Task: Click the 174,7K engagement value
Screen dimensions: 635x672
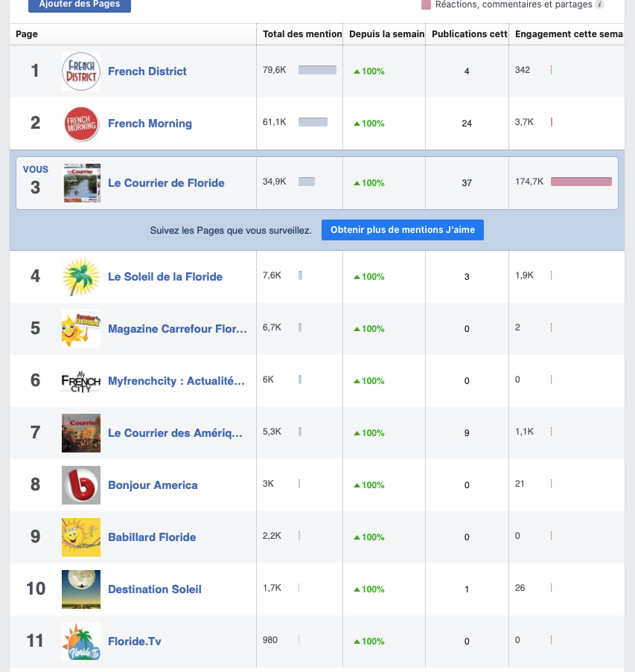Action: 529,182
